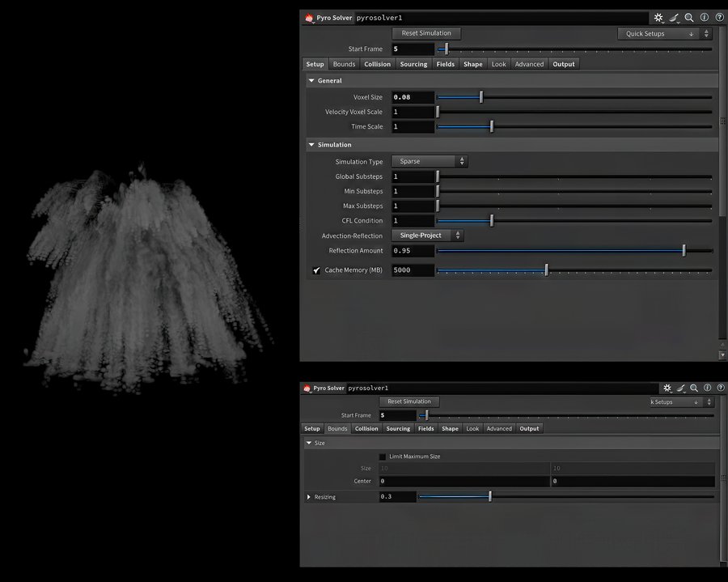Open the node info icon in the upper panel
Image resolution: width=728 pixels, height=582 pixels.
coord(705,18)
